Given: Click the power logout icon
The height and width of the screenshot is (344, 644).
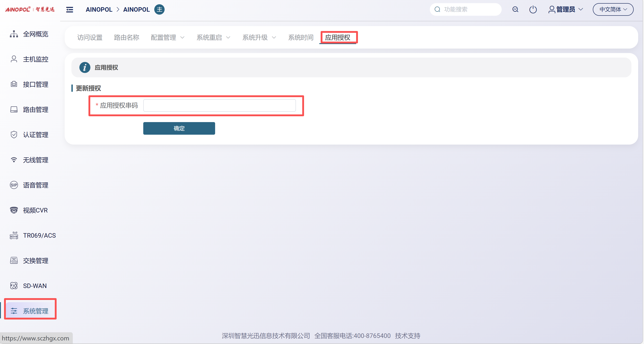Looking at the screenshot, I should tap(533, 9).
